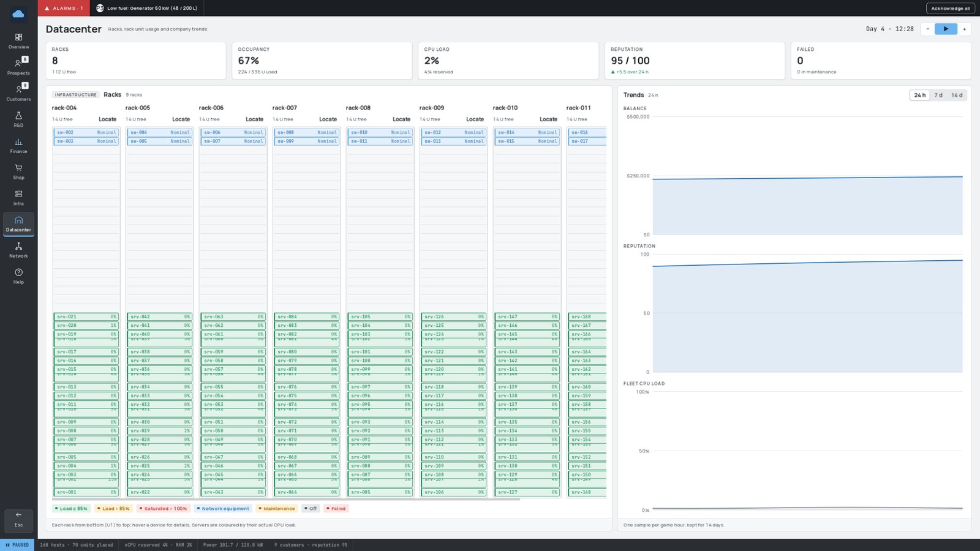Open the Help question mark icon
980x551 pixels.
pyautogui.click(x=18, y=272)
